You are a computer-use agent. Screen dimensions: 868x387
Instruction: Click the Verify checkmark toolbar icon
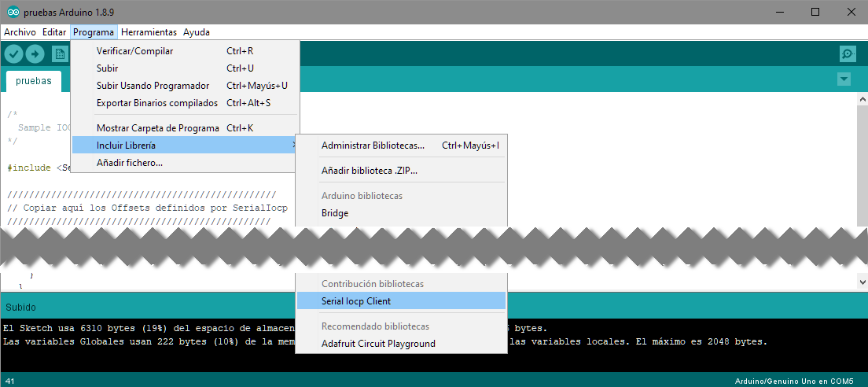click(13, 53)
